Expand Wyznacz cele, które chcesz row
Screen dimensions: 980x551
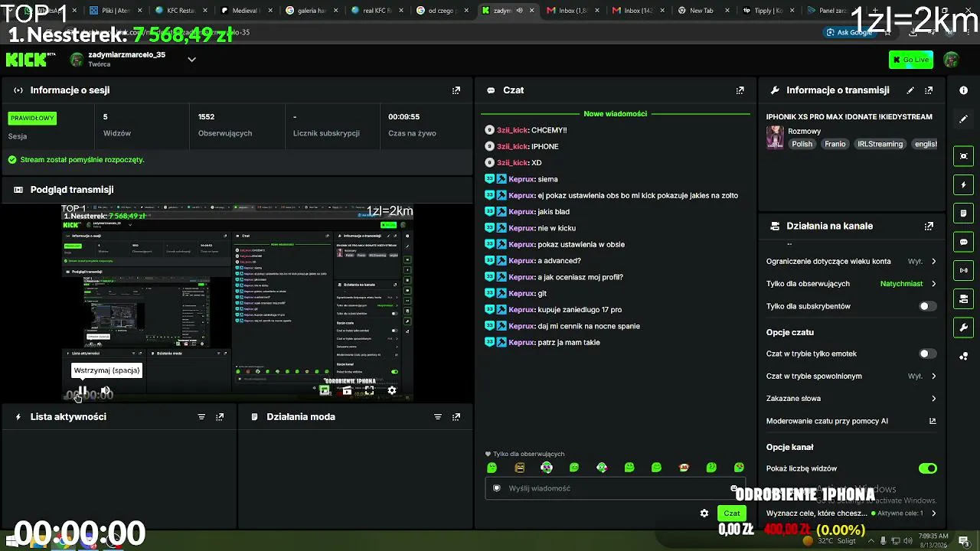pos(851,514)
